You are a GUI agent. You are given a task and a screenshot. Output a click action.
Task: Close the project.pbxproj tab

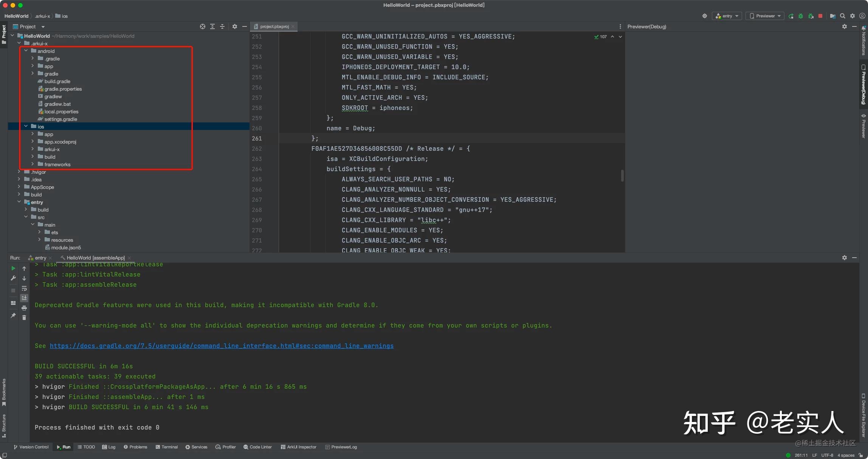point(293,26)
